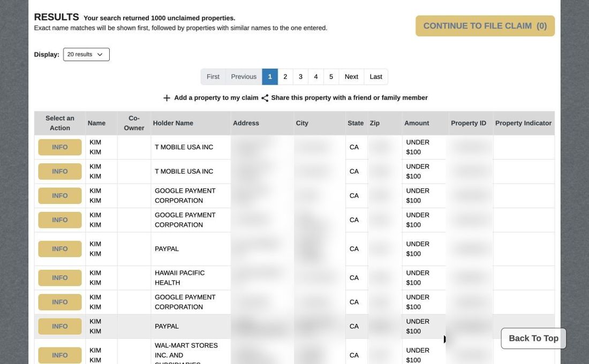The height and width of the screenshot is (364, 589).
Task: Select current page 1 in pagination
Action: click(x=270, y=77)
